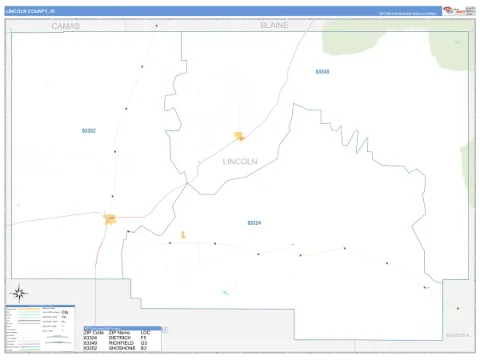
Task: Click the small orange city area above 83324 route
Action: [183, 235]
